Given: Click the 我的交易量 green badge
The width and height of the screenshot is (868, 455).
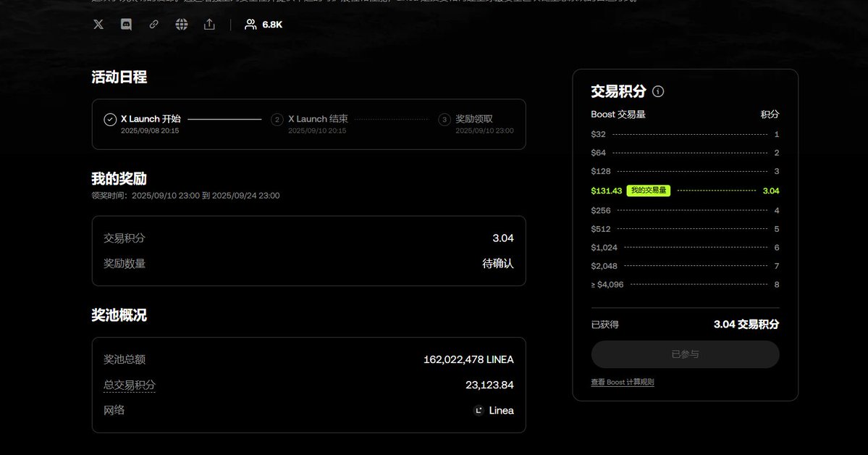Looking at the screenshot, I should pos(649,191).
